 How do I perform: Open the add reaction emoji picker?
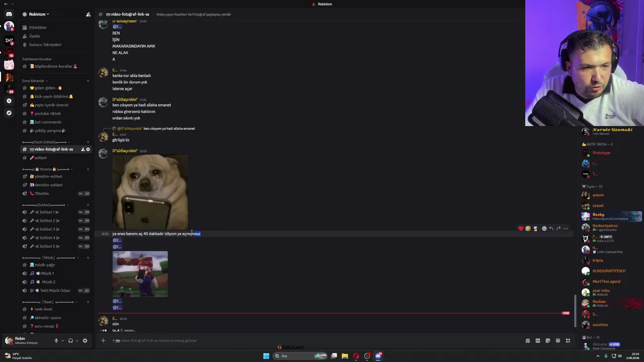click(x=544, y=229)
